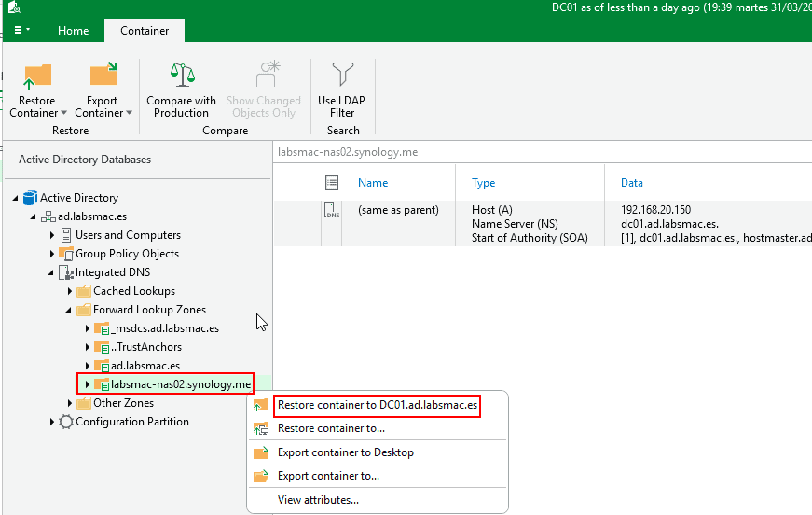Choose View attributes... from context menu
Screen dimensions: 812x515
[378, 500]
